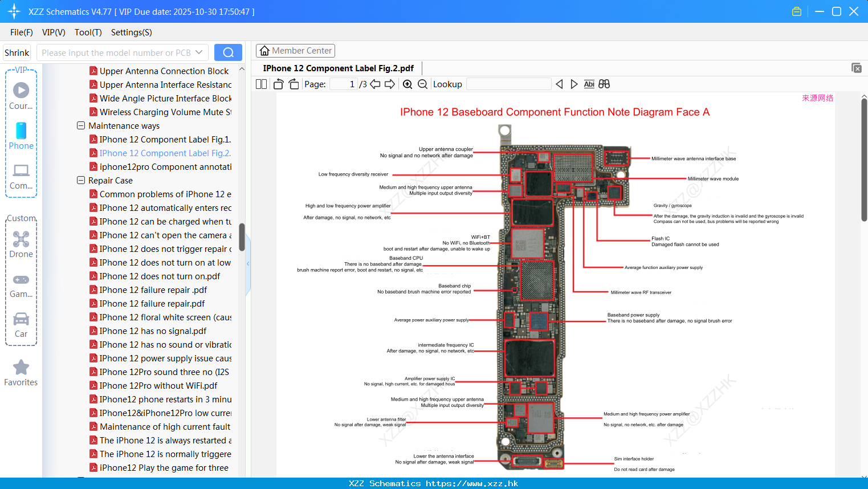Collapse side panel via splitter handle
This screenshot has height=489, width=868.
248,264
